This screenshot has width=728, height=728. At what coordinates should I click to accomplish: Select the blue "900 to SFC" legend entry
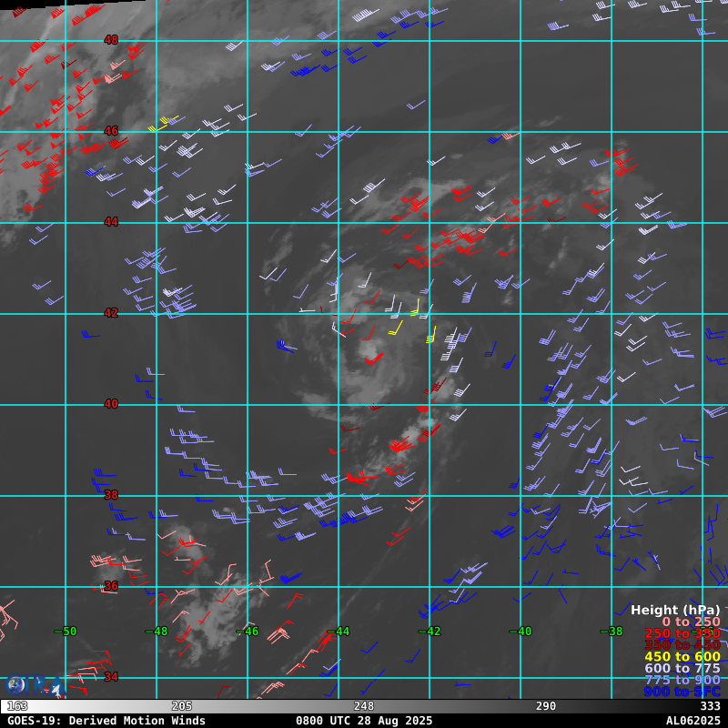coord(682,692)
